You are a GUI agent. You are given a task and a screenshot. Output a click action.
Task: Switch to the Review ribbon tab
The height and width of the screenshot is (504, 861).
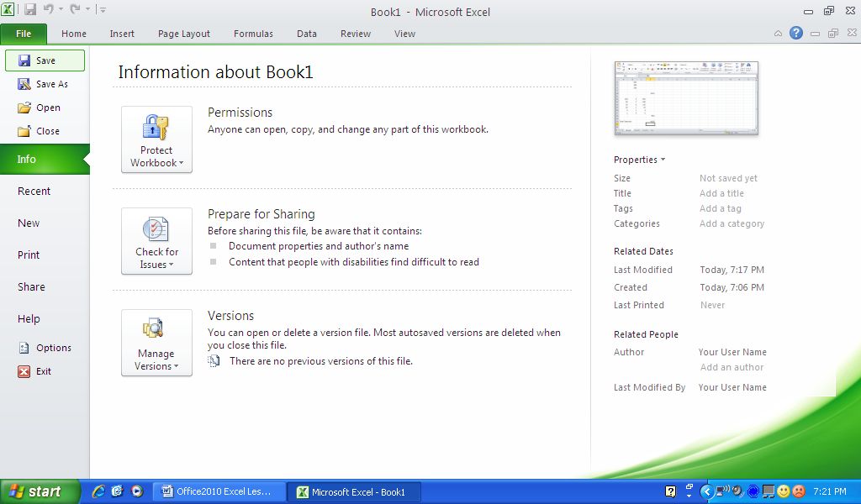coord(356,34)
